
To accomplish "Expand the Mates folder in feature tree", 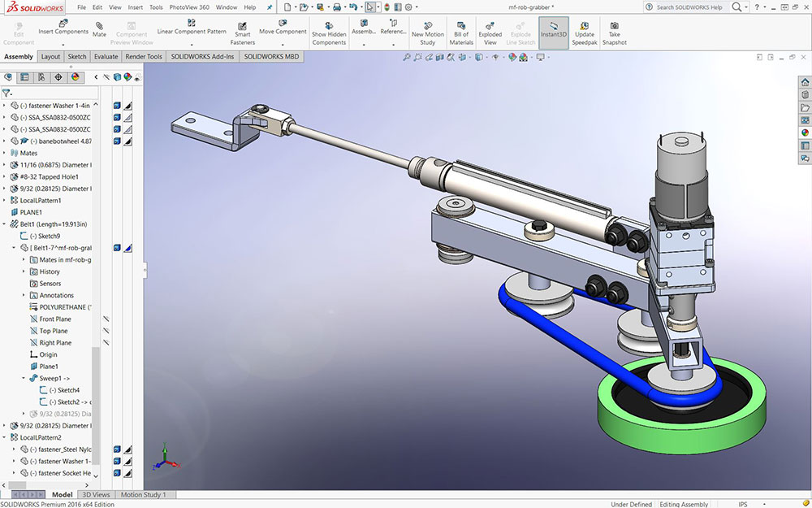I will tap(4, 153).
